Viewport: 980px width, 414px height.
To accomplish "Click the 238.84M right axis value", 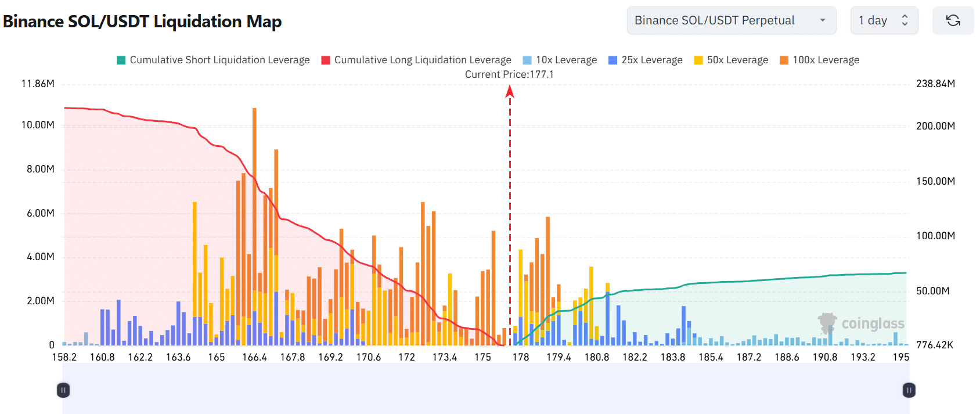I will [936, 84].
